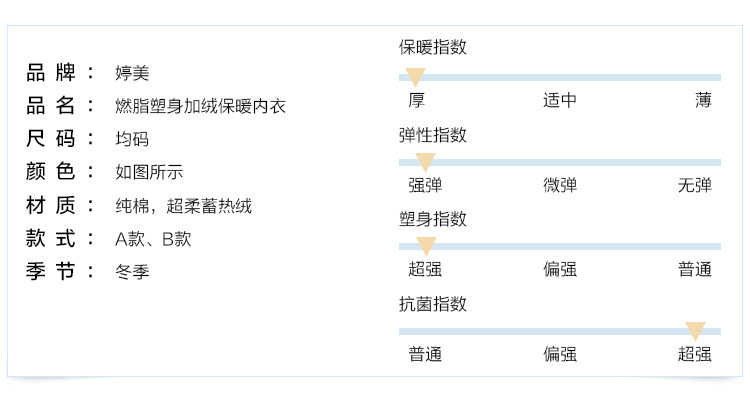The width and height of the screenshot is (750, 401).
Task: Click 超强 under 抗菌指数
Action: [695, 354]
